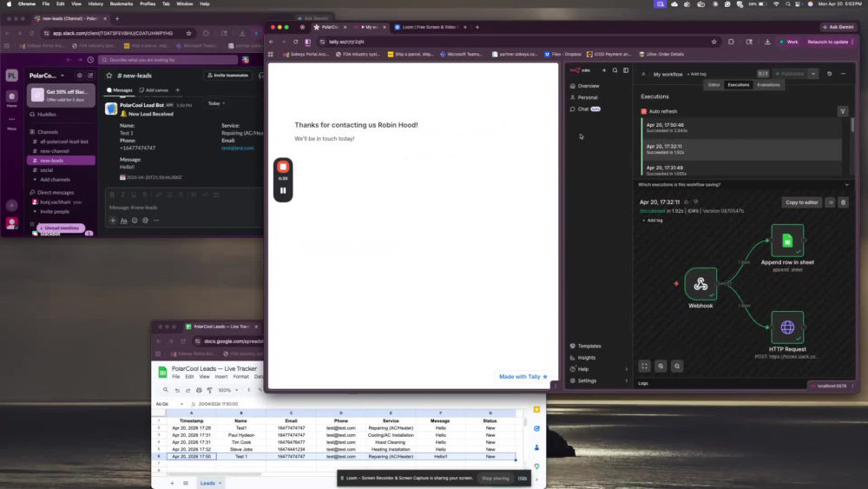Click the Sheets all-sheets list icon
The image size is (868, 489).
click(186, 483)
